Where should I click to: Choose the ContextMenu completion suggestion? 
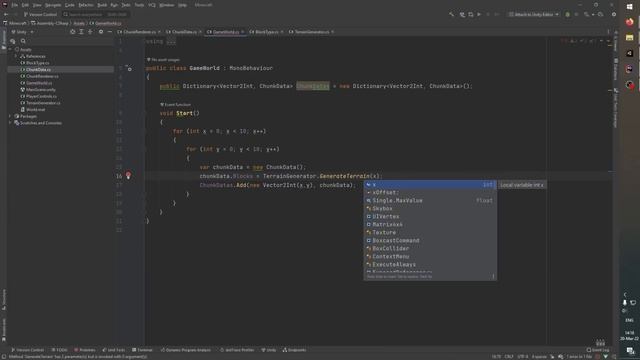[430, 256]
